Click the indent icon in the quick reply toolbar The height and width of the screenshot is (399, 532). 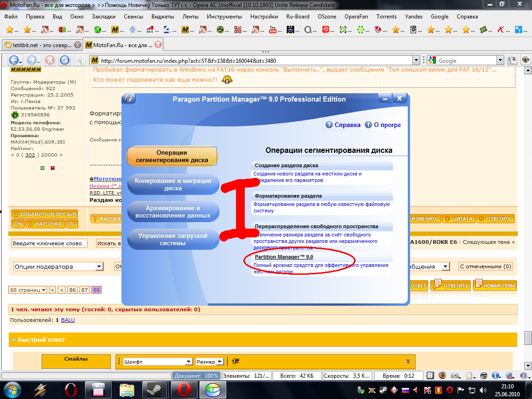[236, 361]
